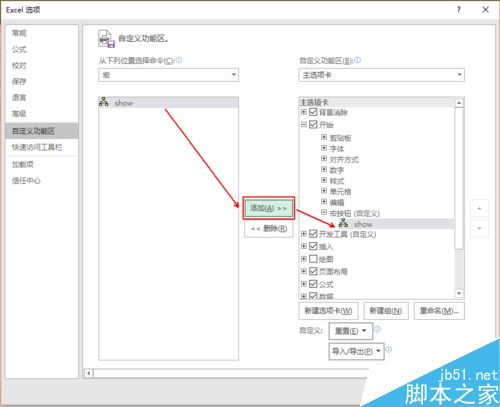Click left arrow of horizontal scrollbar
This screenshot has height=407, width=500.
point(88,373)
